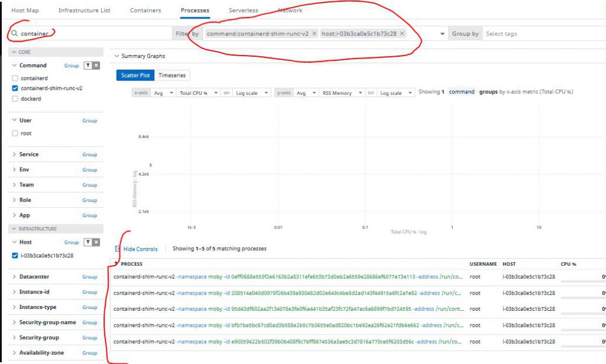Remove the host:i-03b3ca0e5c1b73c28 filter tag
Screen dimensions: 606x364
[402, 34]
